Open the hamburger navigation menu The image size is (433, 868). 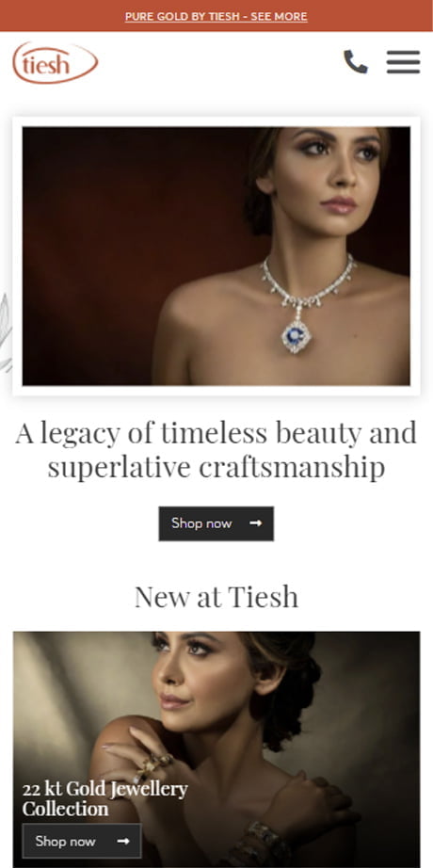(x=403, y=62)
